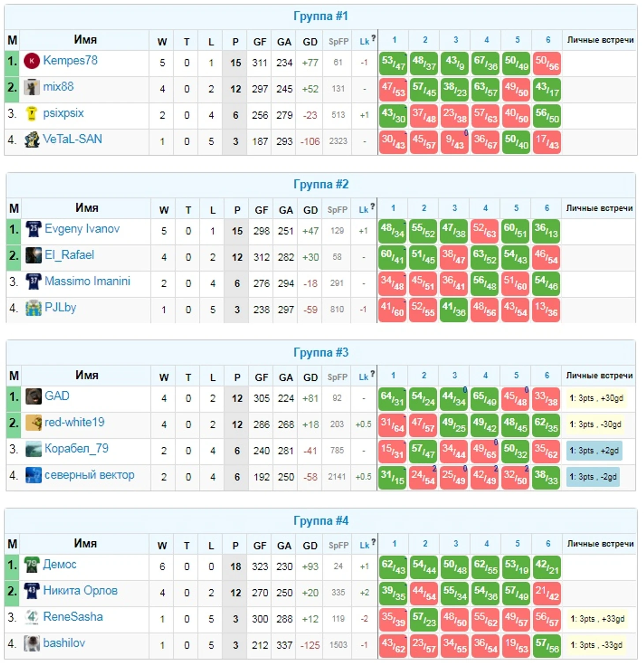
Task: Click psixpsix's yellow shirt avatar
Action: [32, 114]
